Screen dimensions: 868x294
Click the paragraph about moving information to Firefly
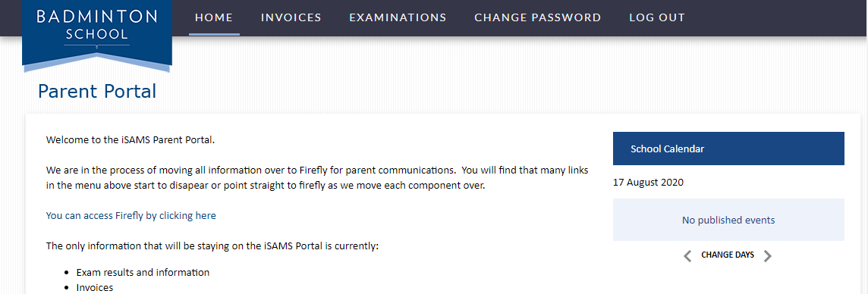point(317,177)
